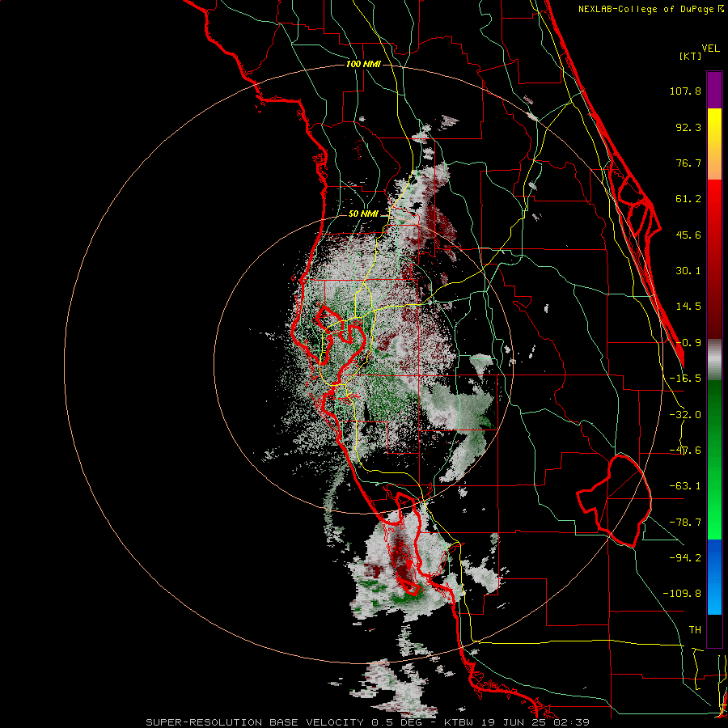Click the -63.1 velocity scale value
This screenshot has height=728, width=728.
[x=685, y=486]
